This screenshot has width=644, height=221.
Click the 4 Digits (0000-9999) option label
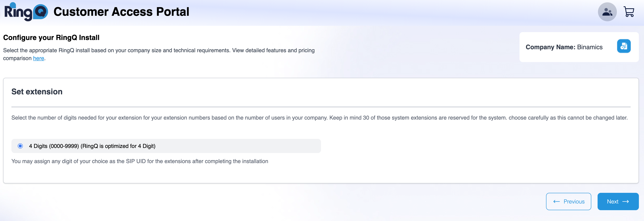pos(92,146)
